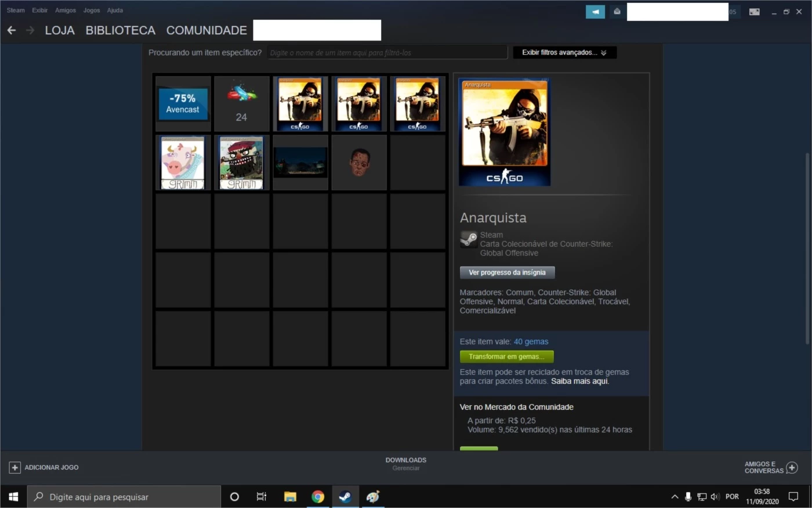Open File Explorer from taskbar
Screen dimensions: 812x508
pos(290,497)
